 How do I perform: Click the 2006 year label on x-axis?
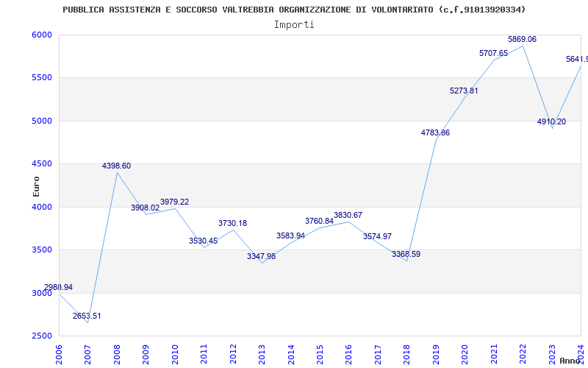coord(59,355)
